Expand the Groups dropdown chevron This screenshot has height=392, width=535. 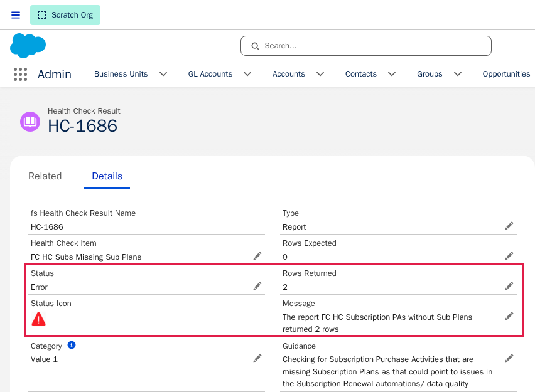click(x=458, y=74)
